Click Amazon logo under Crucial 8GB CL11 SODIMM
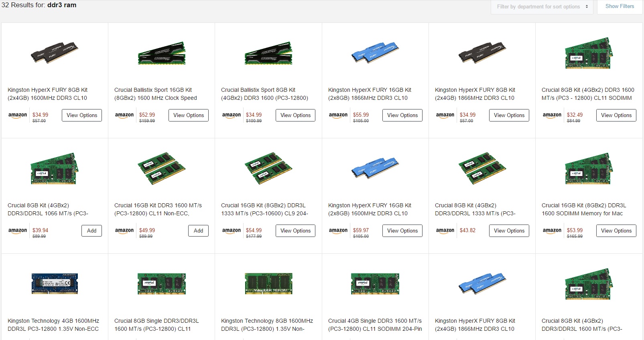 pos(552,115)
